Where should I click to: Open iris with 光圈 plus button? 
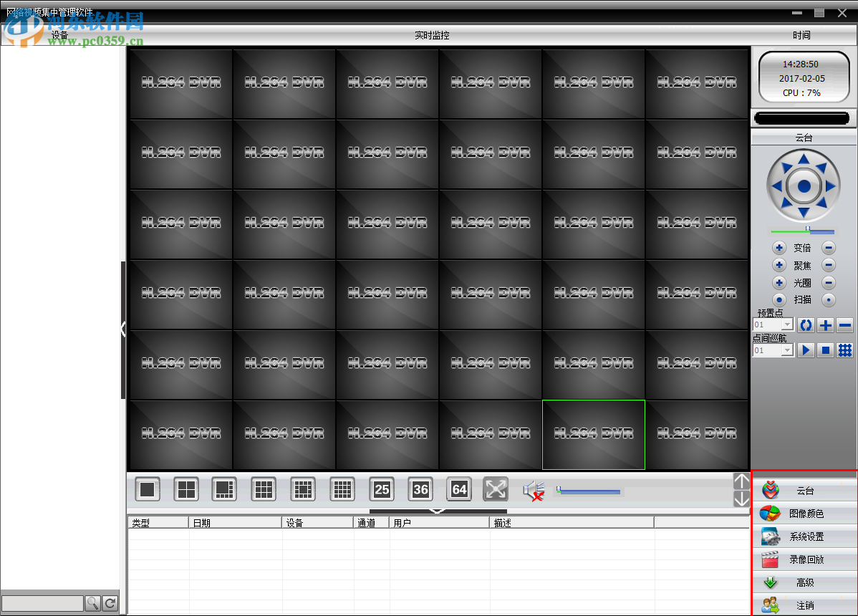click(x=779, y=283)
